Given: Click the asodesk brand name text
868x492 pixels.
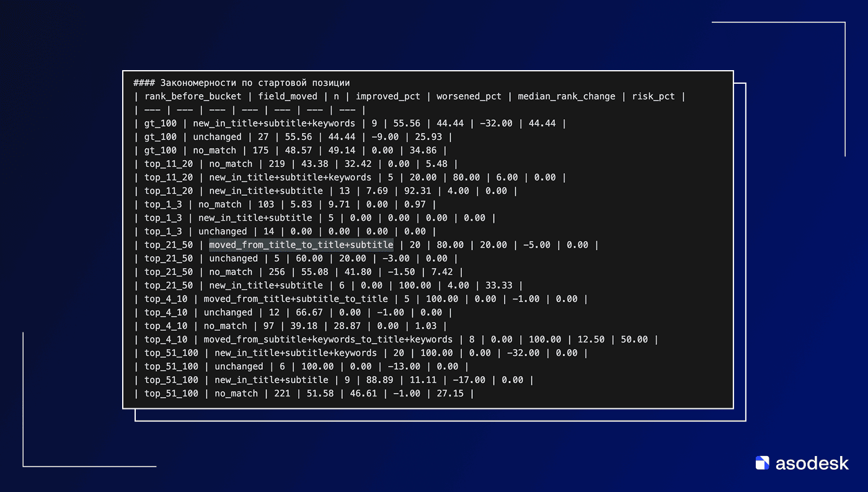Looking at the screenshot, I should [812, 463].
